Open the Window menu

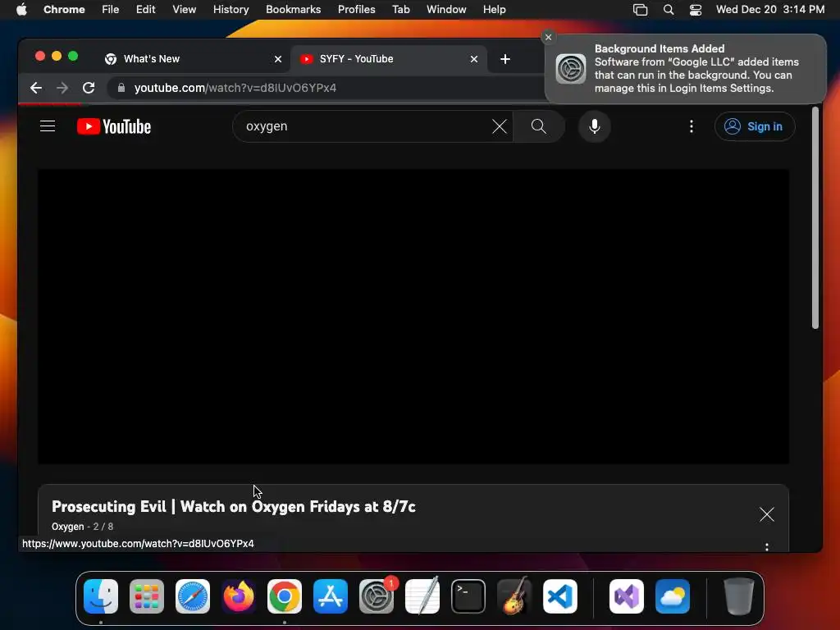coord(446,10)
